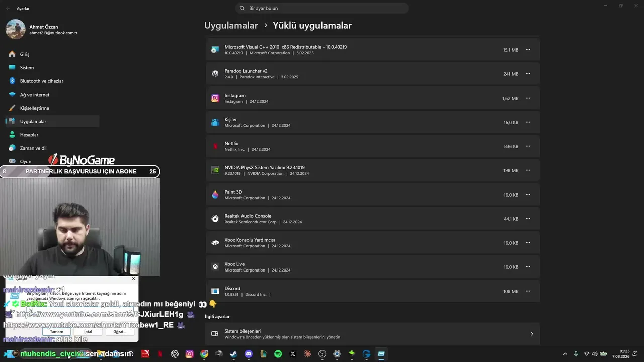
Task: Click the volume icon in system tray
Action: 594,354
